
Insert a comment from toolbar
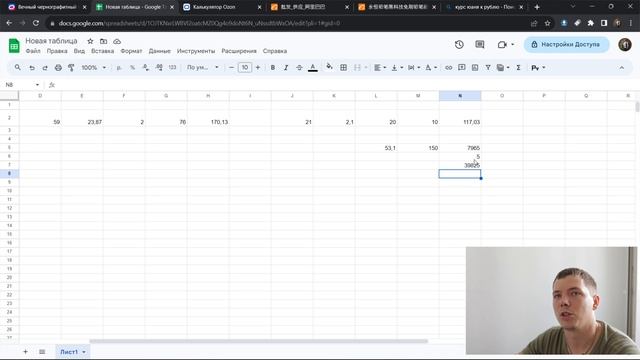[x=462, y=68]
